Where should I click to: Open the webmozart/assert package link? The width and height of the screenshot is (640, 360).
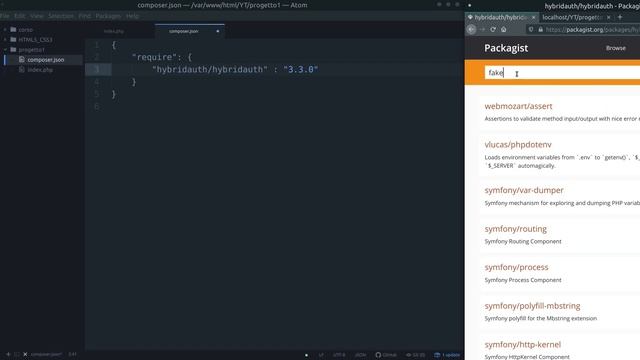tap(518, 106)
